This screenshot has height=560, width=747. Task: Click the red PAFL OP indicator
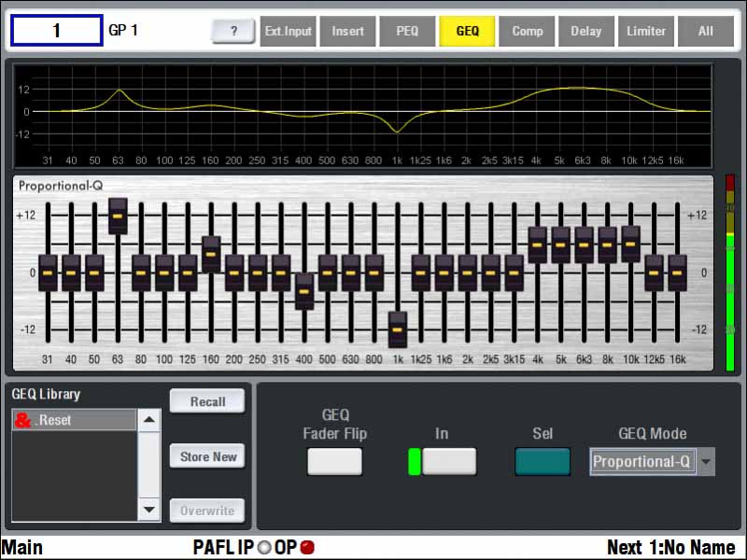(x=307, y=548)
